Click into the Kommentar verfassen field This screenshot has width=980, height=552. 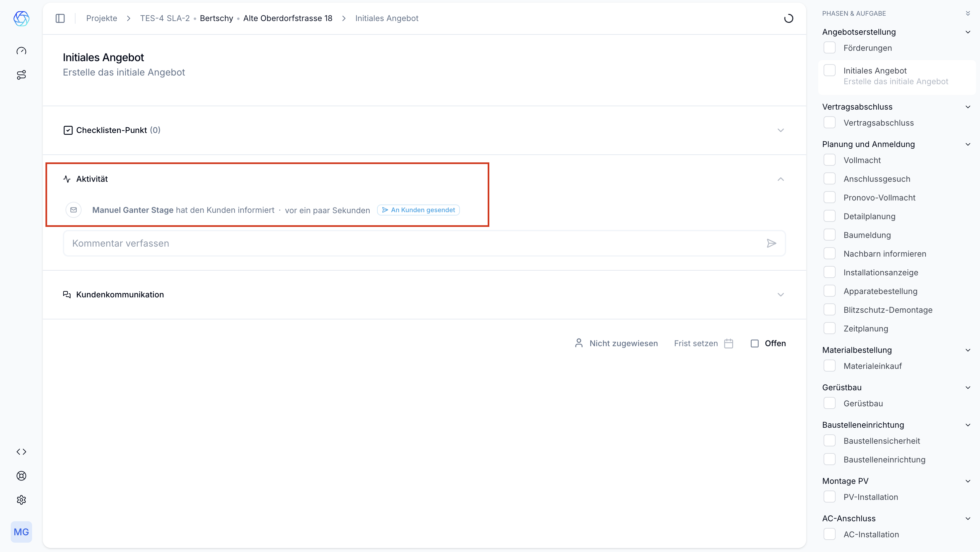(x=415, y=243)
